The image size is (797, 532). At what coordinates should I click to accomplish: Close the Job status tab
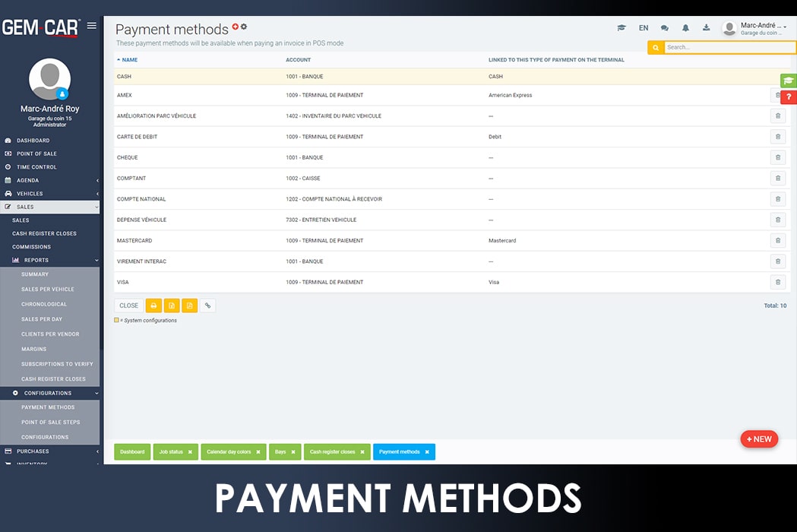189,452
